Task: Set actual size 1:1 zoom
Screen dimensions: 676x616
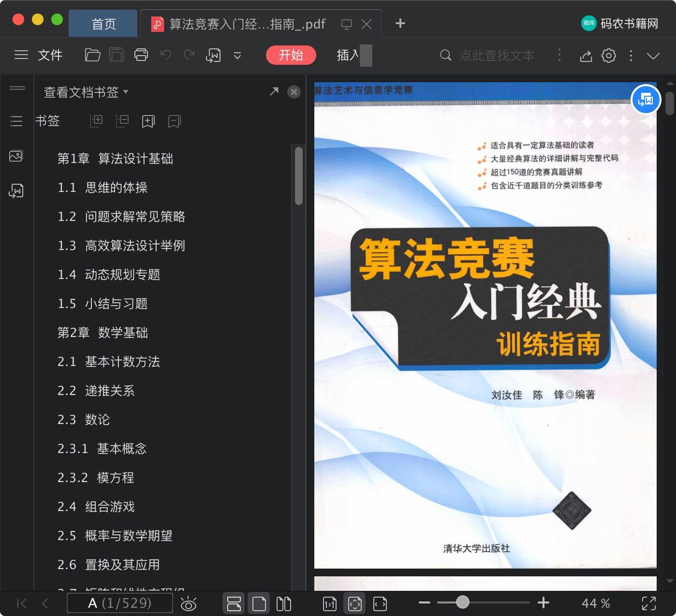Action: click(330, 603)
